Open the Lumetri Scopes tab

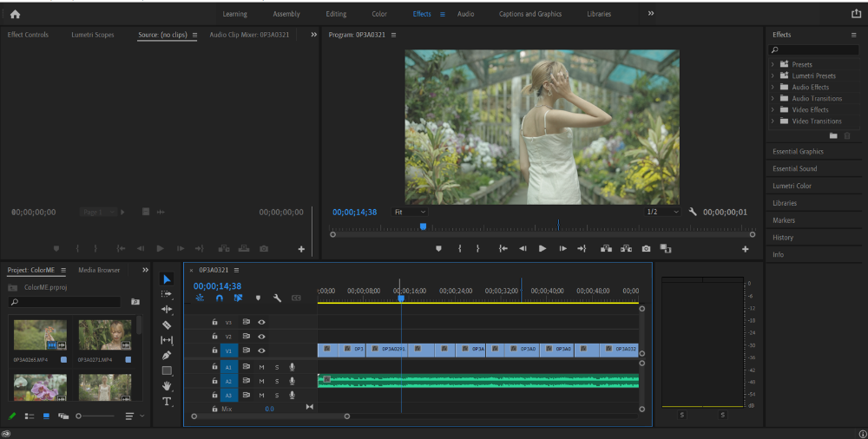93,35
